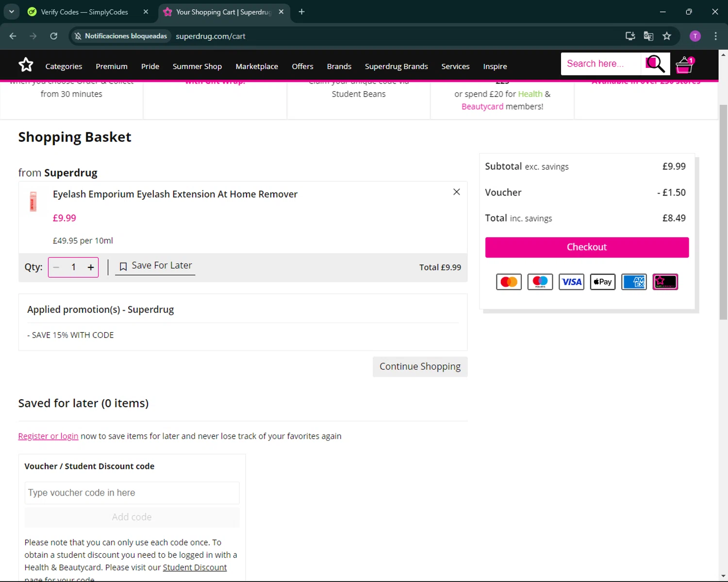The width and height of the screenshot is (728, 582).
Task: Click the magnifying glass search icon
Action: (655, 64)
